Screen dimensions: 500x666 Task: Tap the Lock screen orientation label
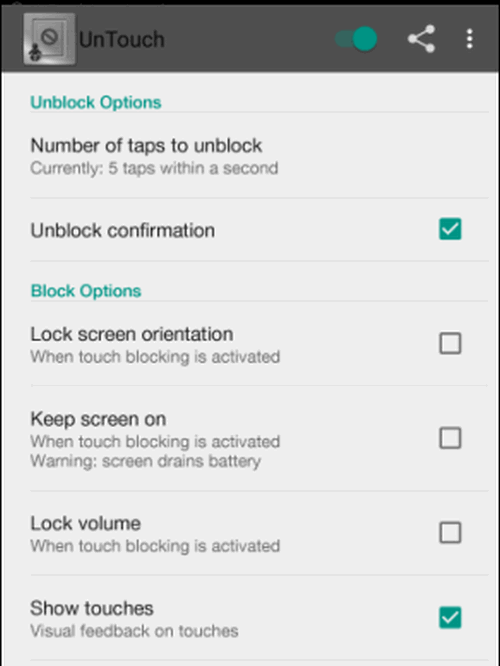tap(132, 334)
